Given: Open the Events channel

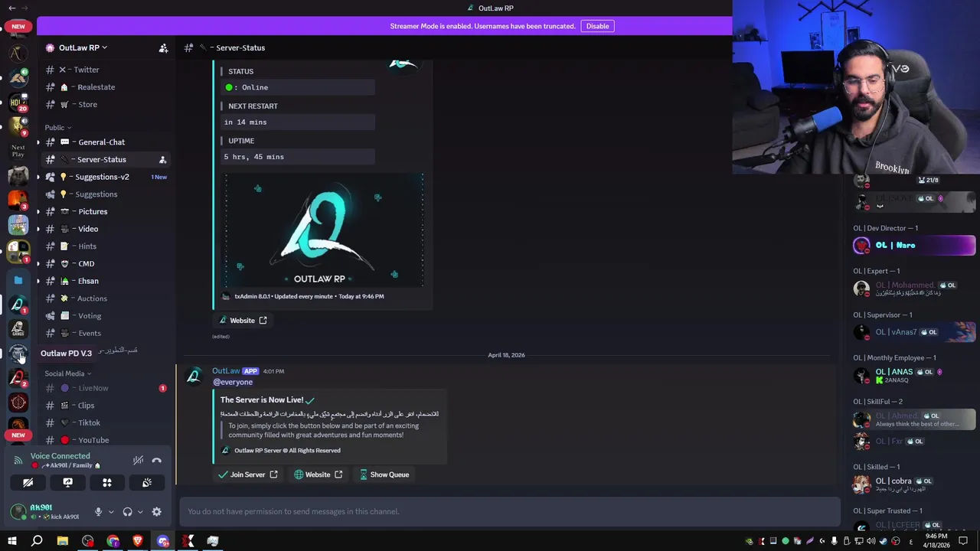Looking at the screenshot, I should click(106, 333).
